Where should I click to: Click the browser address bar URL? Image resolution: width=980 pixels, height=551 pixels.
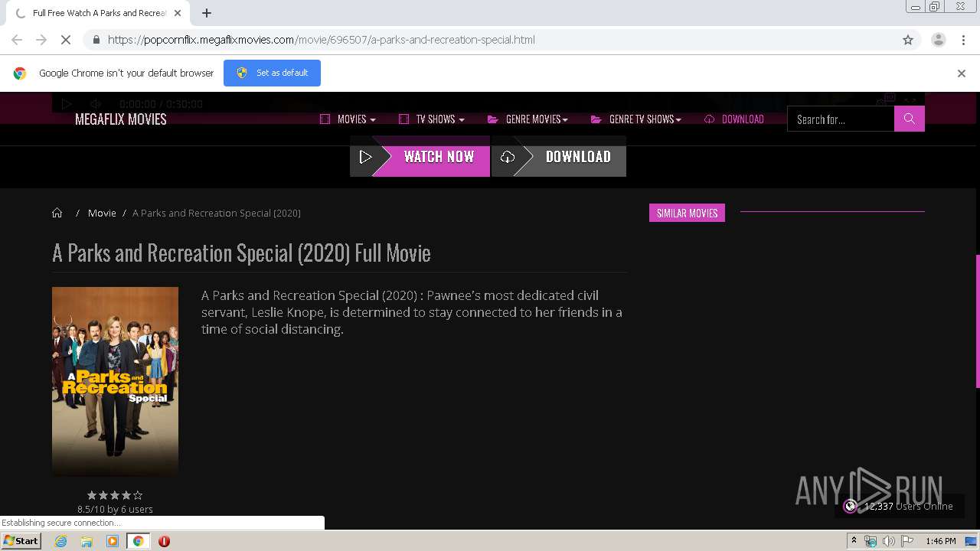coord(322,40)
